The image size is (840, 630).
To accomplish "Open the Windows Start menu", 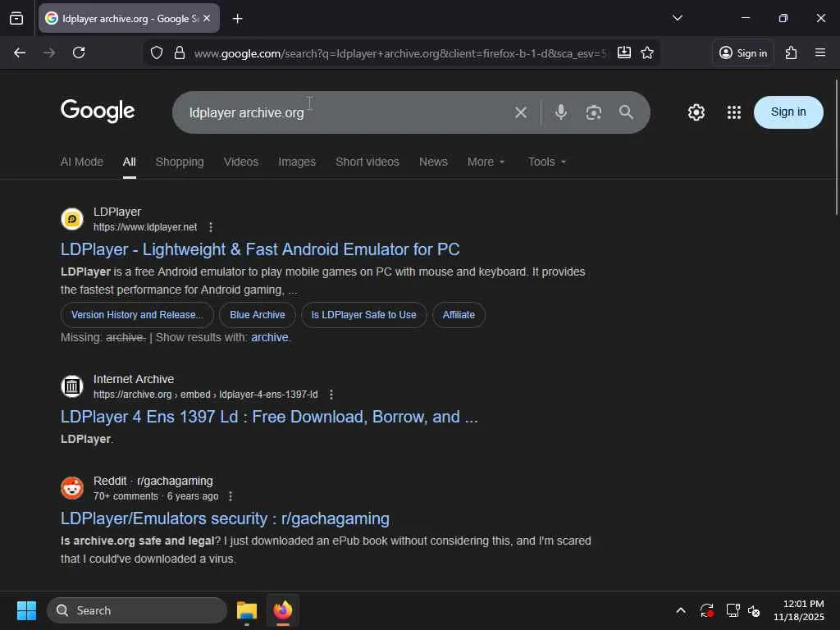I will point(26,610).
